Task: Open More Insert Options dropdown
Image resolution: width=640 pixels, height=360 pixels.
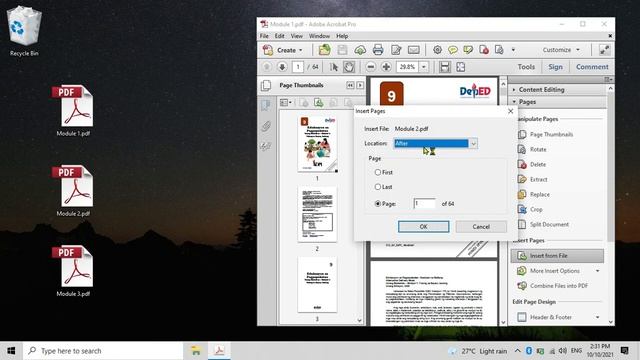Action: [598, 271]
